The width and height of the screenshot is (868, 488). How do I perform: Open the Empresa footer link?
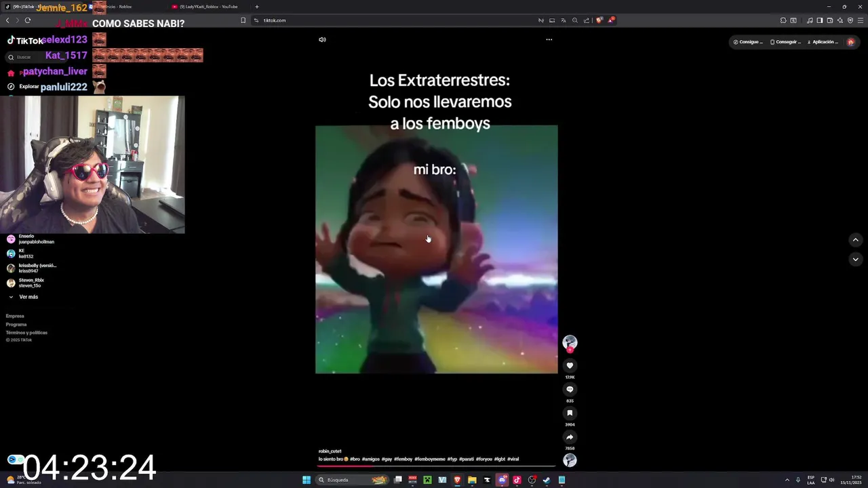[15, 316]
